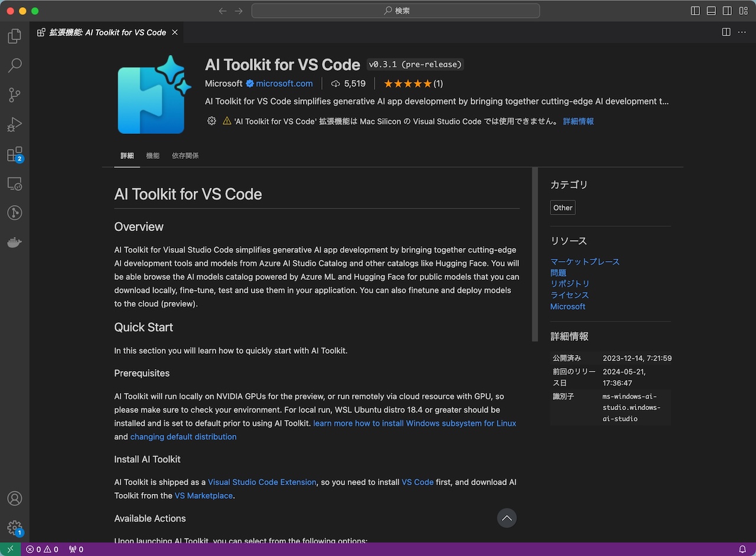Open the Search view in activity bar
Viewport: 756px width, 556px height.
(14, 65)
